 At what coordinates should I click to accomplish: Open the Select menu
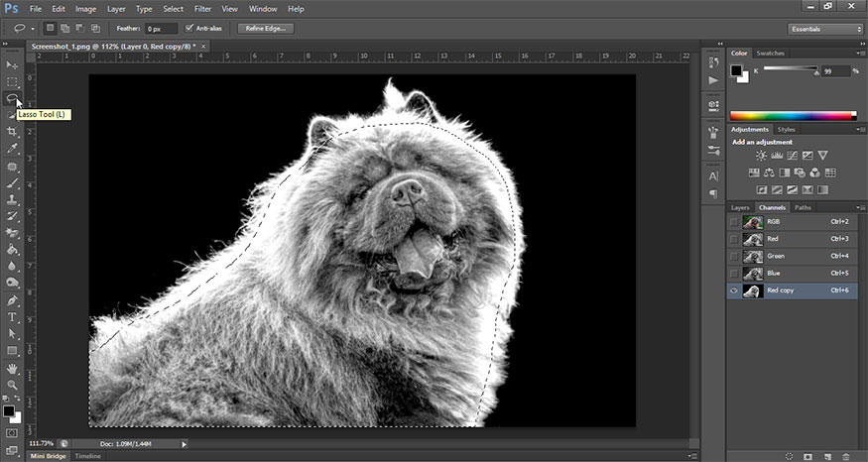173,9
